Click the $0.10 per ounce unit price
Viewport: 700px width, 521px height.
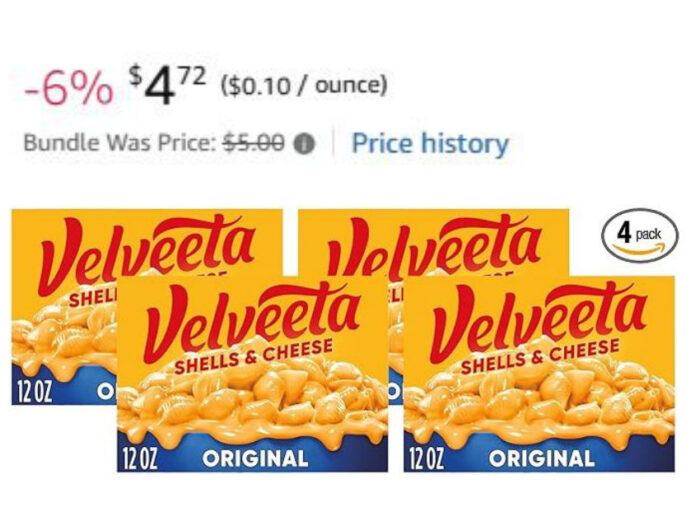click(x=303, y=86)
